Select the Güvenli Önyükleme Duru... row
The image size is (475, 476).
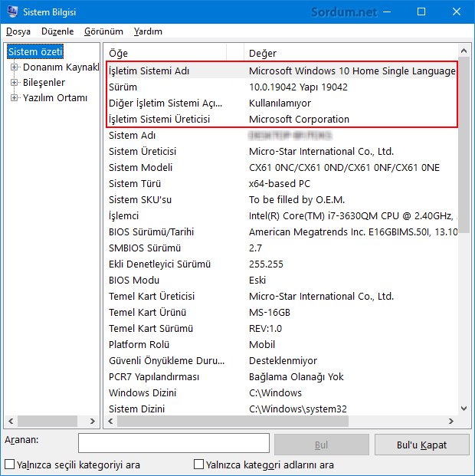click(281, 361)
